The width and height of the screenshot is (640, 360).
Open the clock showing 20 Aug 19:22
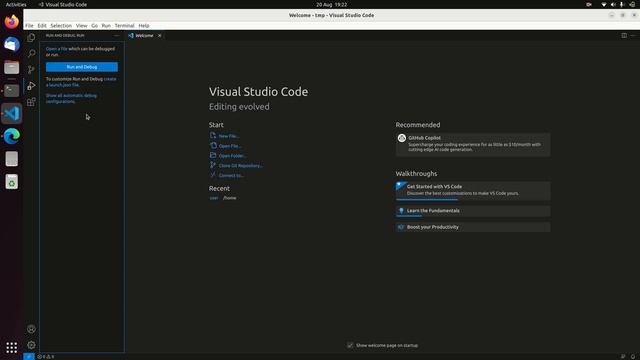pyautogui.click(x=331, y=4)
